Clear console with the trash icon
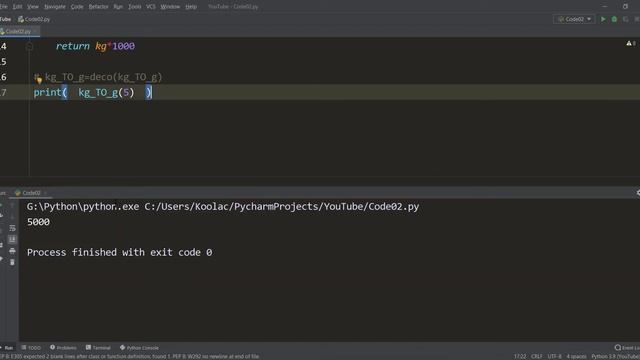 pos(12,262)
